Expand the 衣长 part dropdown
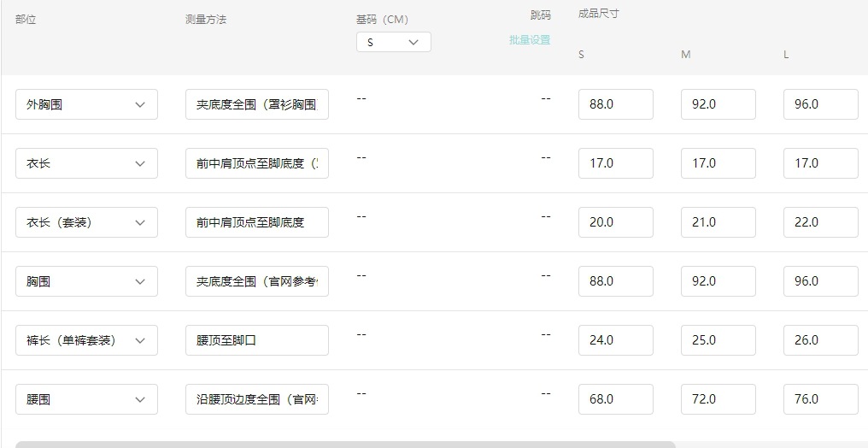The image size is (868, 448). (x=86, y=163)
